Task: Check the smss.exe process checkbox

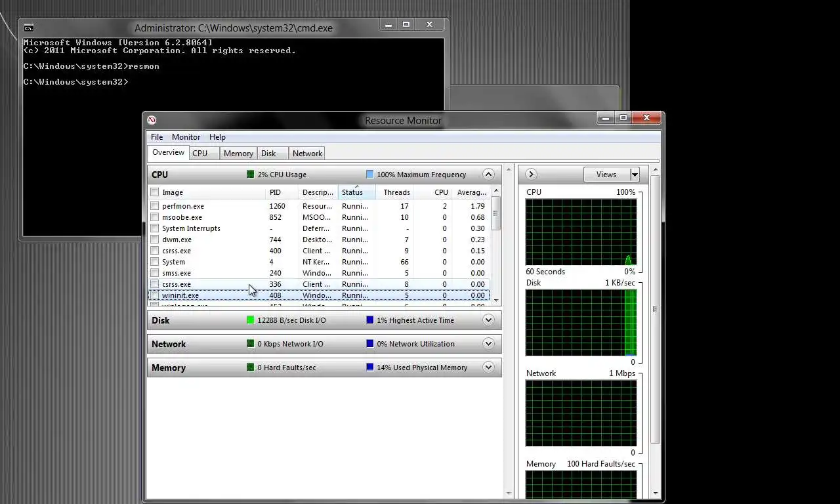Action: (x=155, y=273)
